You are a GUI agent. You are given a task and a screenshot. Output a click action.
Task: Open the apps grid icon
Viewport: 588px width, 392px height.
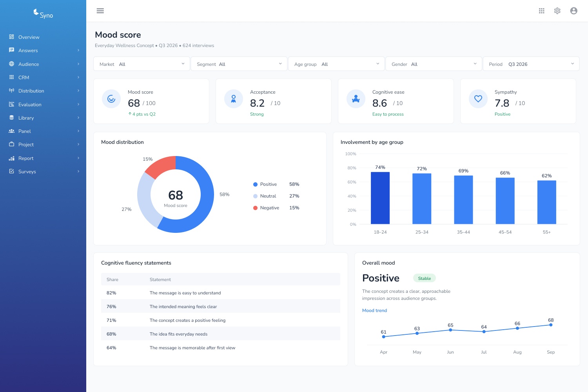coord(542,11)
